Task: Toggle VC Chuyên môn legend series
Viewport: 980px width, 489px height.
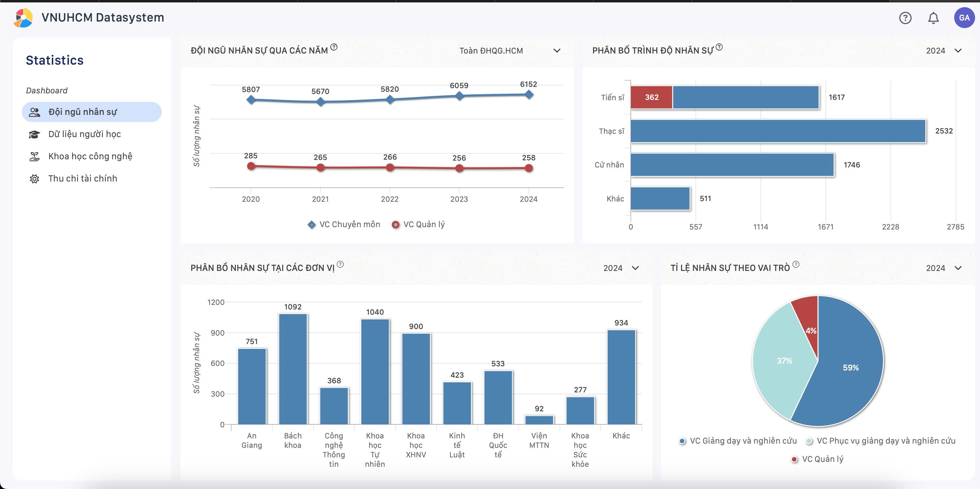Action: click(x=344, y=224)
